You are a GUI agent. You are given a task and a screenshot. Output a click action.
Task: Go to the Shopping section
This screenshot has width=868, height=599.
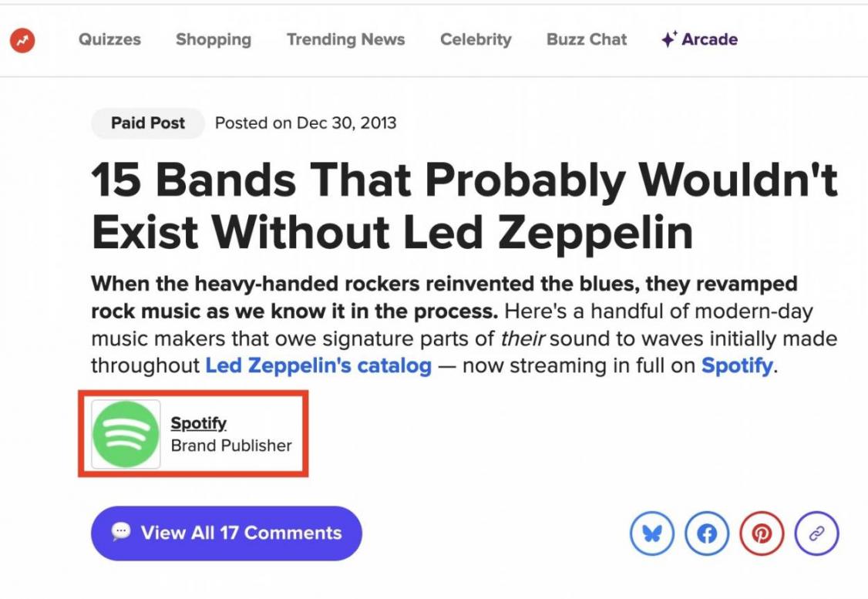click(214, 39)
